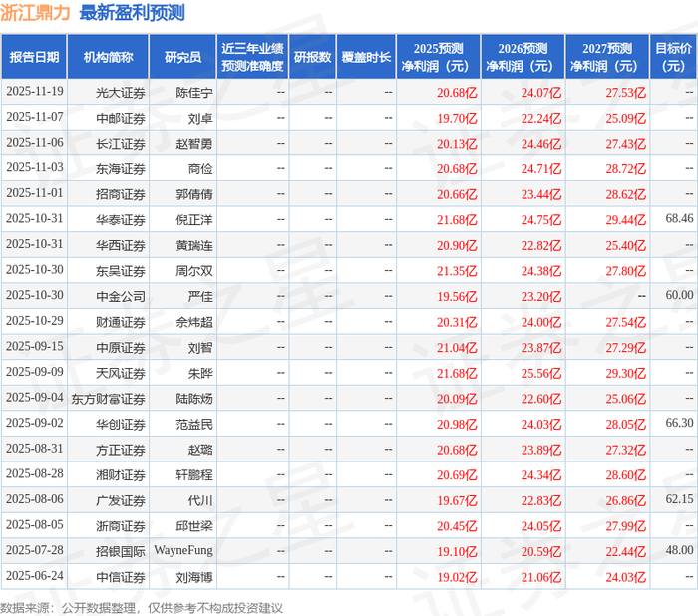
Task: Click the 24.46亿 profit value
Action: pyautogui.click(x=541, y=144)
